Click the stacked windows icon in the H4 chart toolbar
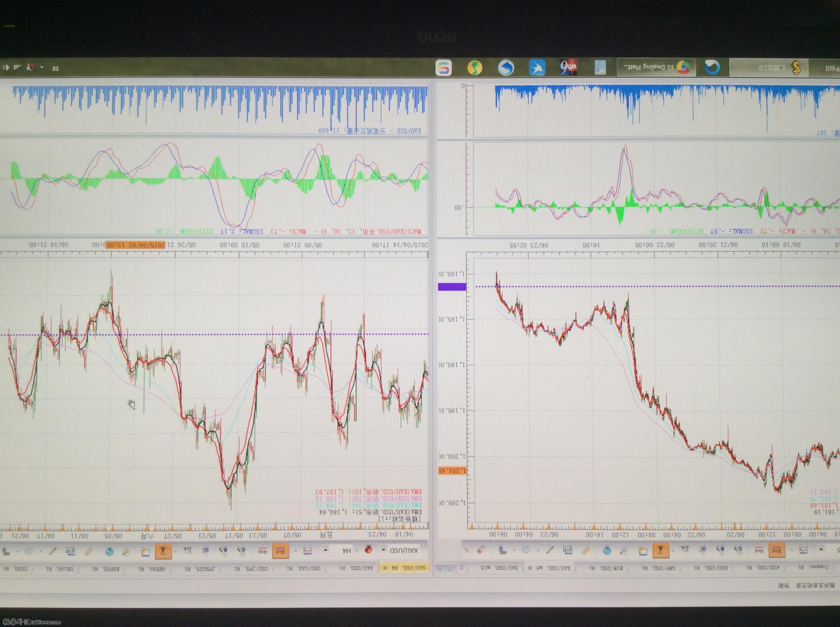 click(71, 551)
